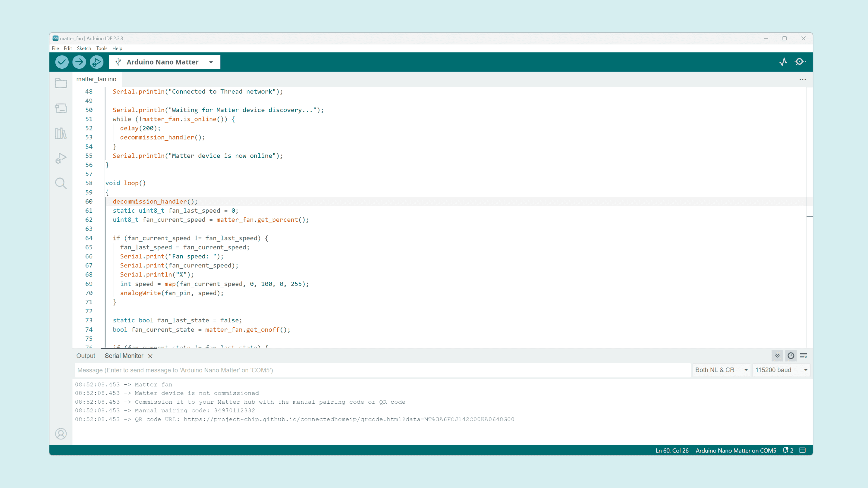This screenshot has width=868, height=488.
Task: Clear the Serial Monitor output
Action: coord(804,356)
